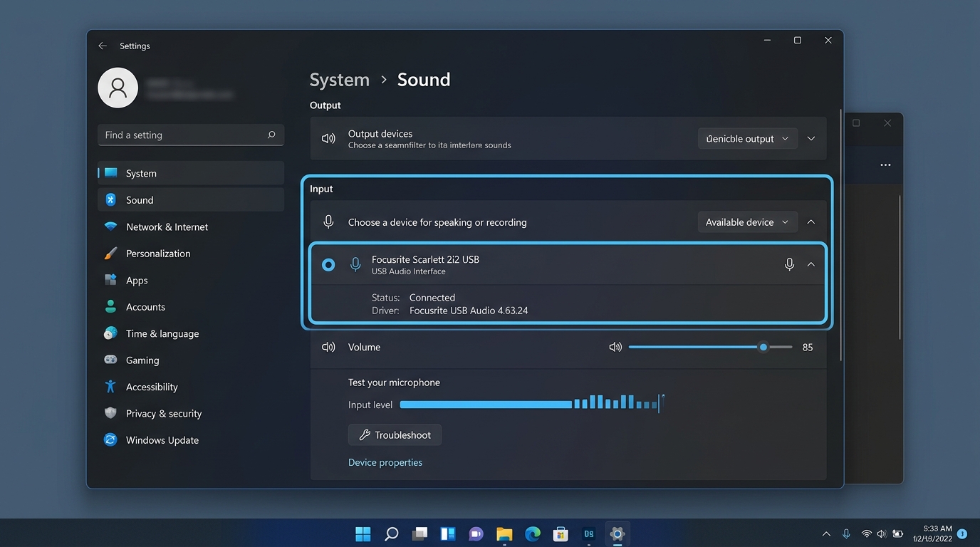The height and width of the screenshot is (547, 980).
Task: Collapse the Focusrite Scarlett details chevron
Action: pyautogui.click(x=811, y=264)
